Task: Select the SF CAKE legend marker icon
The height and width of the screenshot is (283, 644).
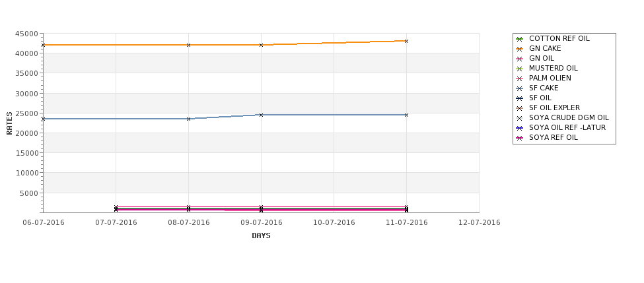Action: click(x=520, y=88)
